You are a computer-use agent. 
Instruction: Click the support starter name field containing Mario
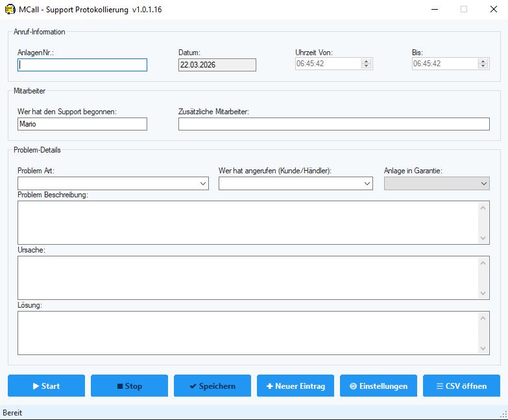click(82, 124)
